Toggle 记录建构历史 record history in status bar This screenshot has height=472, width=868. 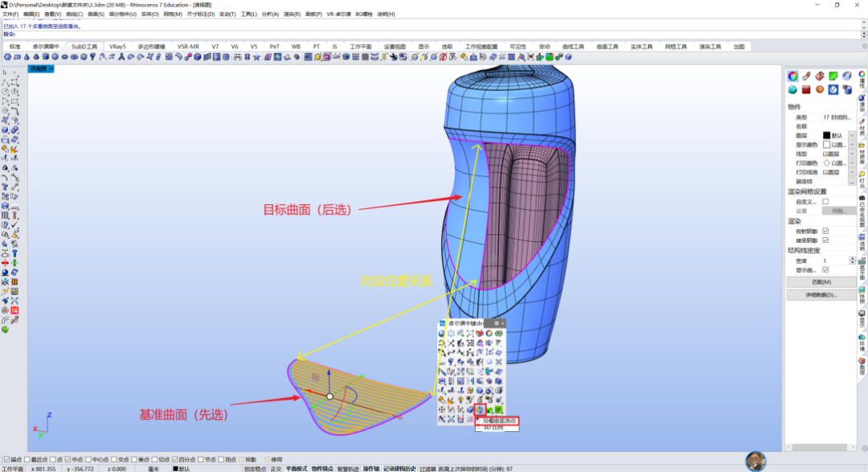pos(399,469)
